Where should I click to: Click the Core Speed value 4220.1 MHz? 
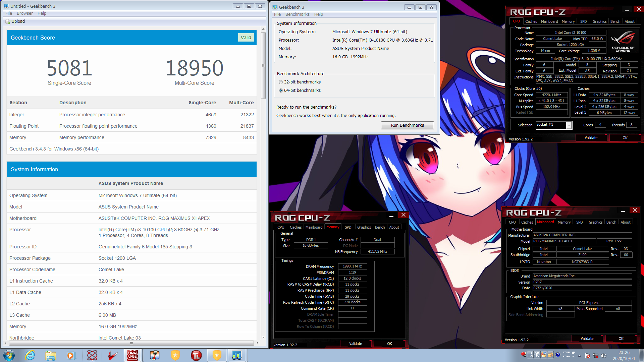(x=551, y=95)
